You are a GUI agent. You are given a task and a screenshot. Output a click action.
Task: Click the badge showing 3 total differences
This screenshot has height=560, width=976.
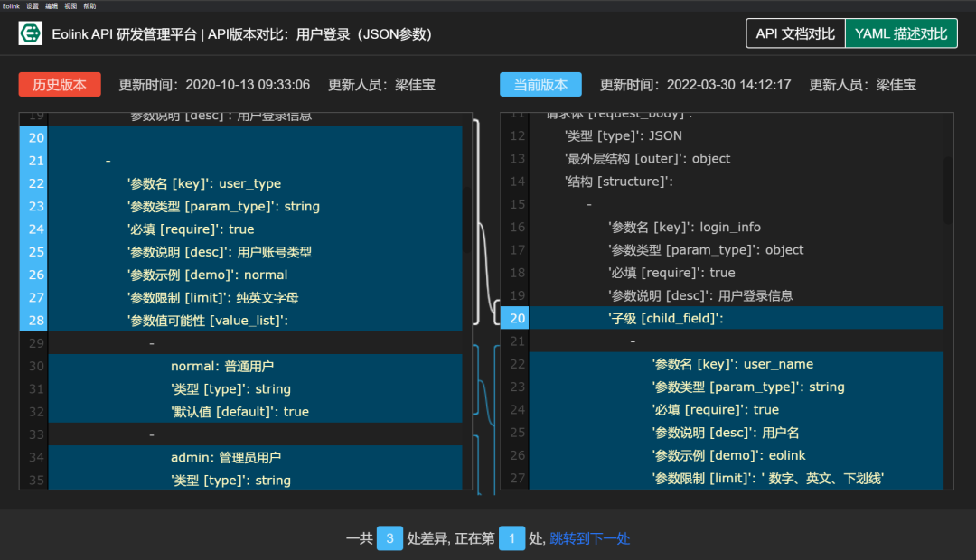pos(389,537)
